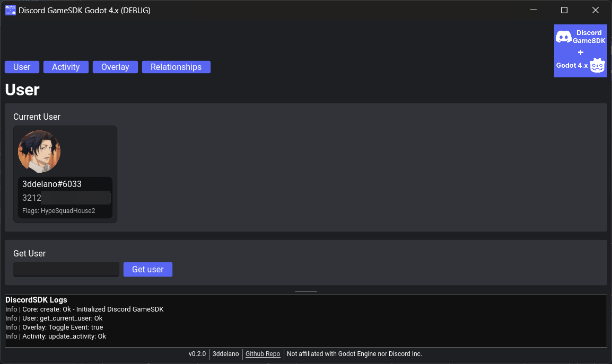Click the DiscordSDK Logs heading
Viewport: 612px width, 364px height.
coord(36,300)
